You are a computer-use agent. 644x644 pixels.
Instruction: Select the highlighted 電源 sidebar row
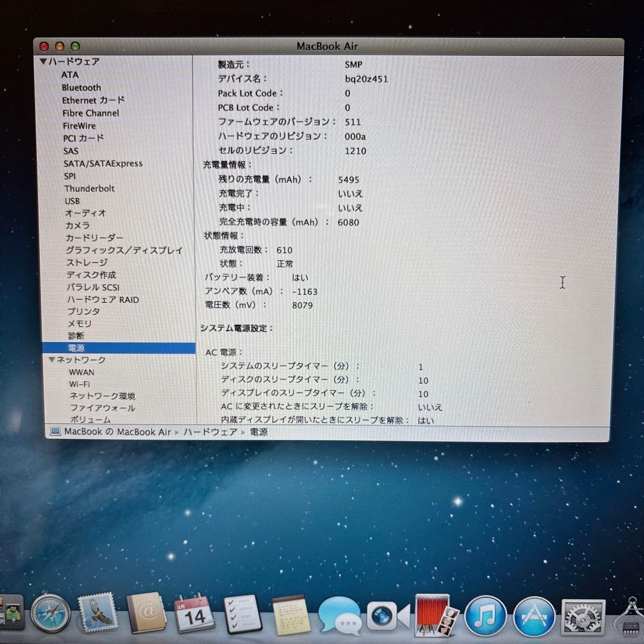click(119, 348)
